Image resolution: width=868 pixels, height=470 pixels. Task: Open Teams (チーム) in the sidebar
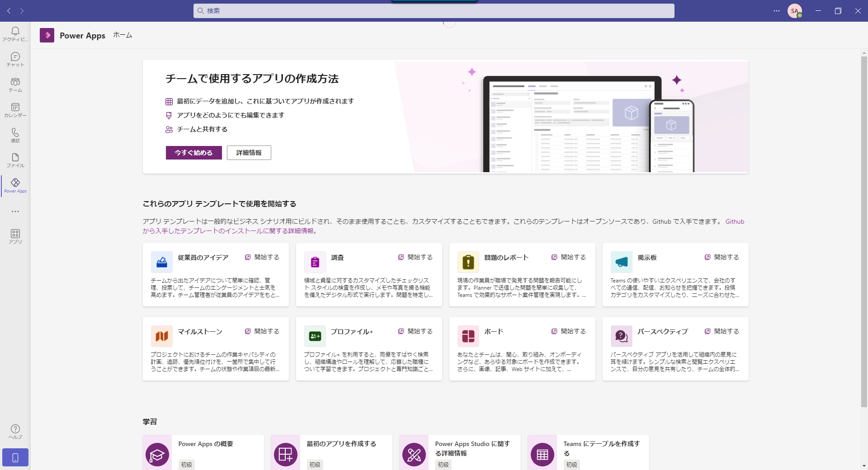tap(15, 85)
